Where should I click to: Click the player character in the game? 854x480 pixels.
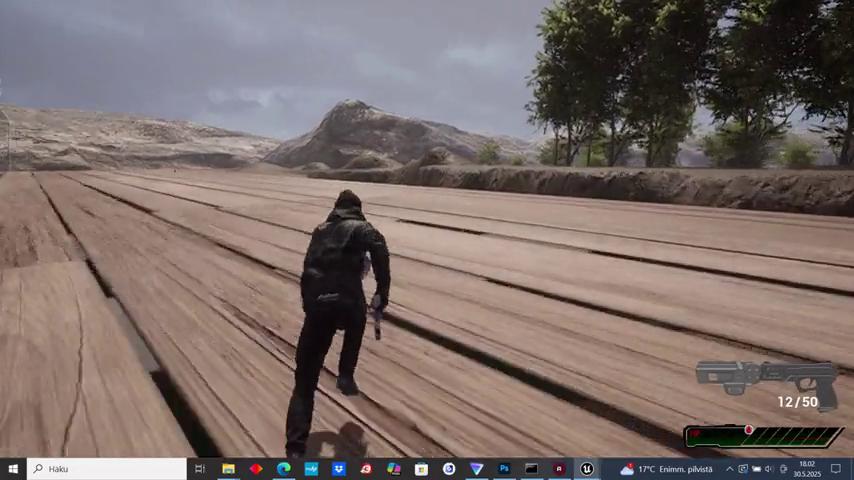click(336, 300)
